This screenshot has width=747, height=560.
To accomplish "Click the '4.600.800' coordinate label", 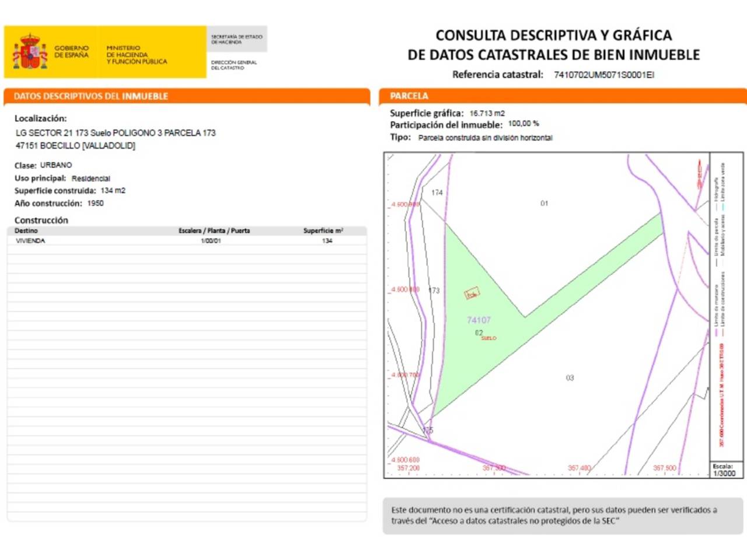I will [x=405, y=289].
